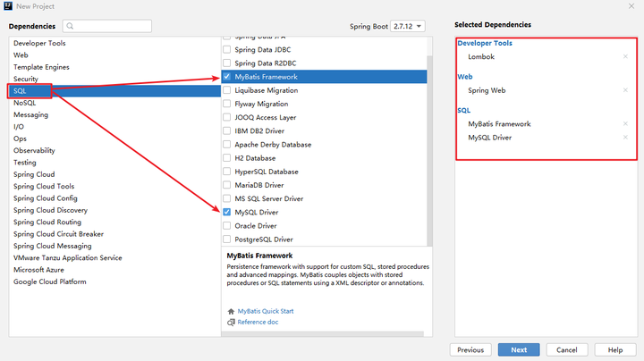
Task: Uncheck MySQL Driver checkbox
Action: (226, 212)
